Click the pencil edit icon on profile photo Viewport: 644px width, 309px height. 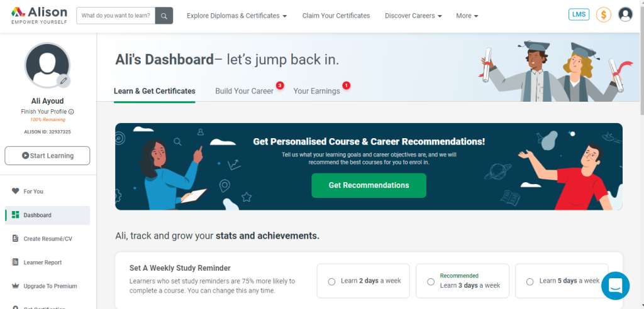[x=64, y=81]
